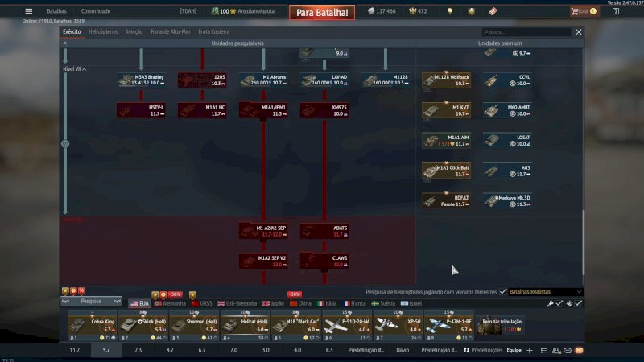
Task: Switch to the Aviação tab
Action: (x=134, y=31)
